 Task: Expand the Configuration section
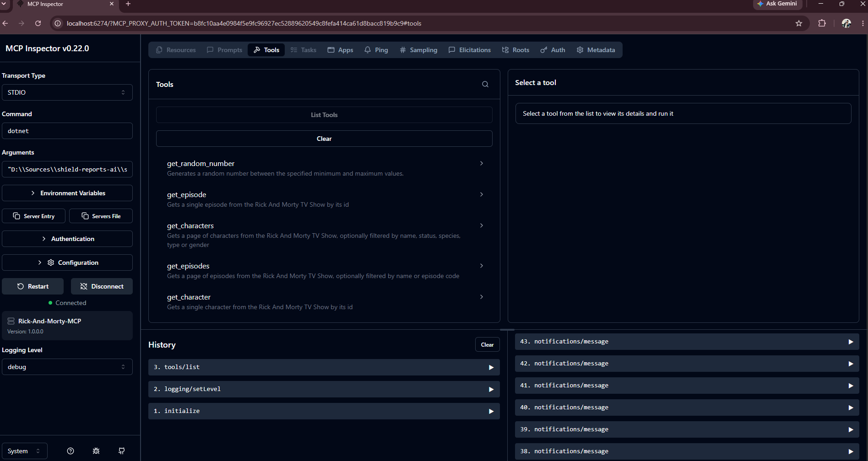pyautogui.click(x=67, y=263)
